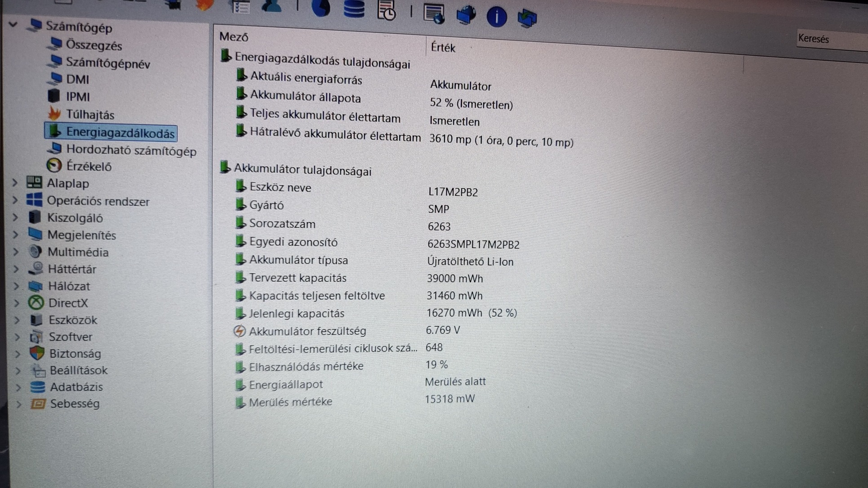Select the Merülés mértéke row

[290, 402]
